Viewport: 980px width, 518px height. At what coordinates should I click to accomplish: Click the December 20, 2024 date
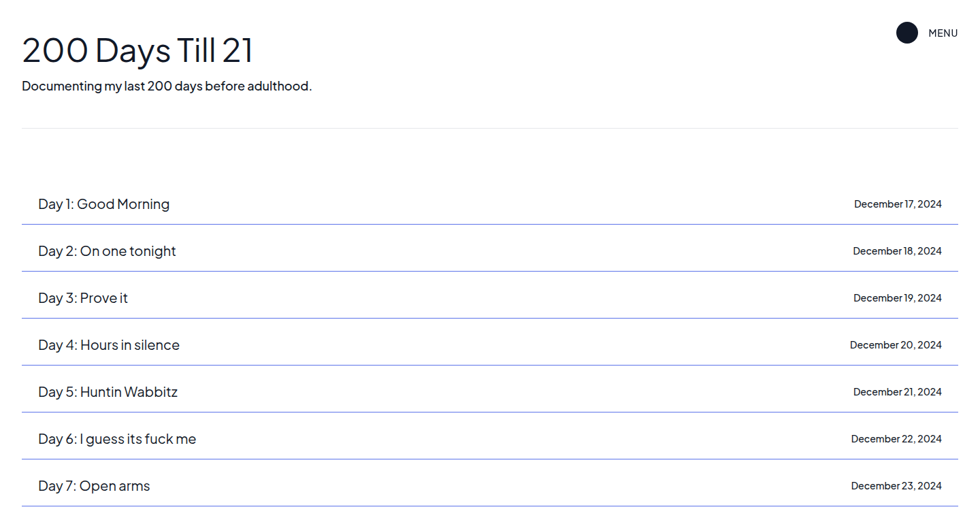point(896,345)
